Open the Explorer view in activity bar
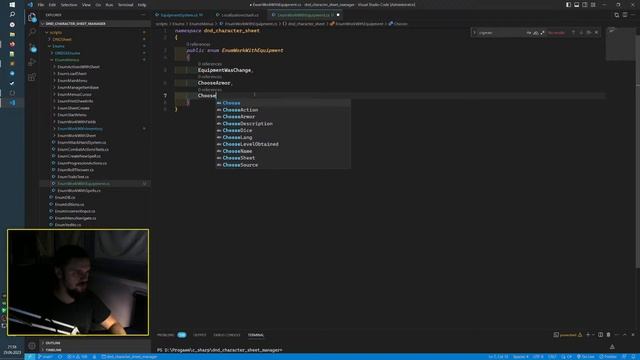This screenshot has width=640, height=360. tap(32, 17)
